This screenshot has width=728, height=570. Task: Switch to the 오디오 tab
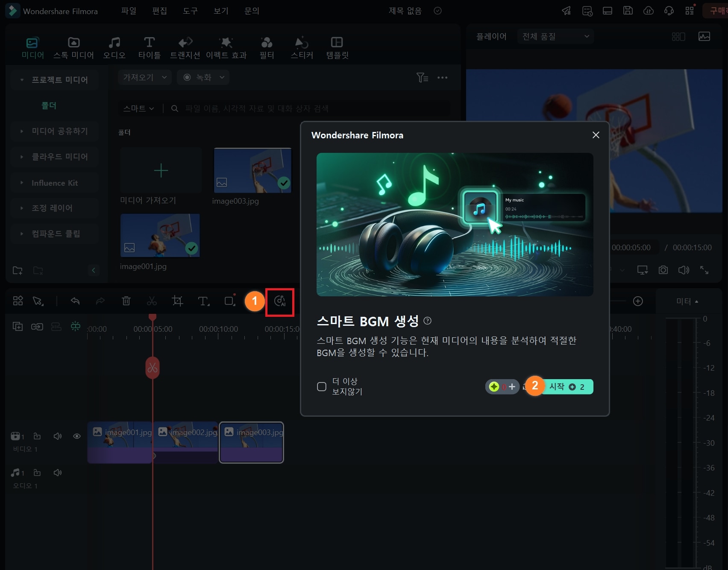(114, 48)
